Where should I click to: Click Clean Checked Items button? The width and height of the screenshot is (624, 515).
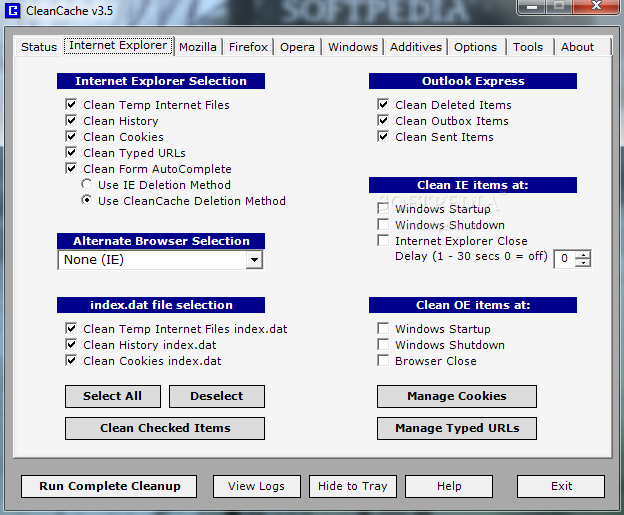tap(165, 428)
